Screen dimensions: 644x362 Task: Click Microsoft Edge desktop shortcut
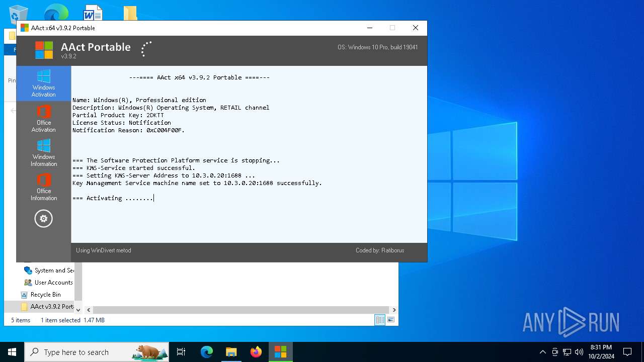pyautogui.click(x=56, y=12)
